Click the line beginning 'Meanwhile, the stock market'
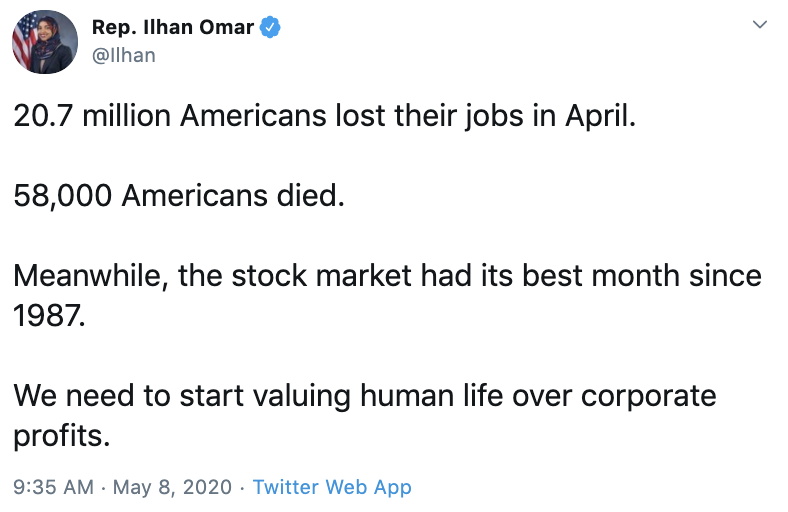Screen dimensions: 788x512 387,276
